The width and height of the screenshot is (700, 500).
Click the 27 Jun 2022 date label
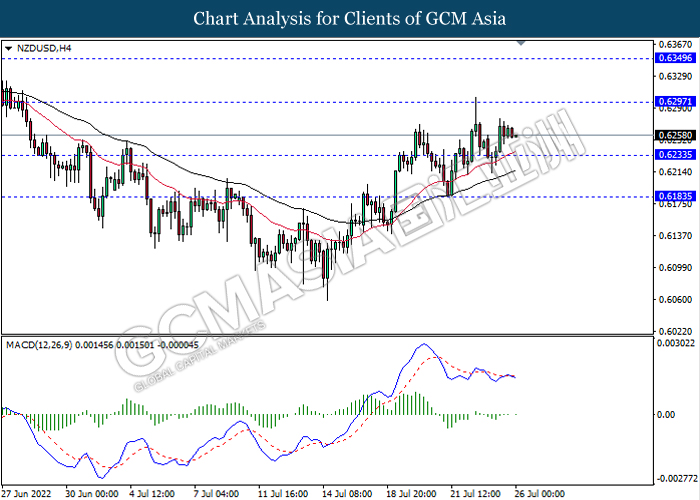pos(26,494)
